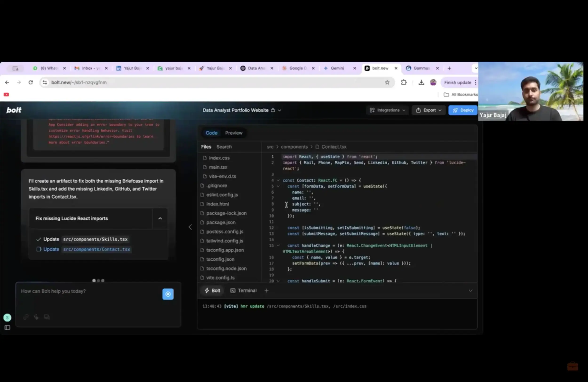Click the stop generation button in chat
Screen dimensions: 588x382
pyautogui.click(x=168, y=294)
